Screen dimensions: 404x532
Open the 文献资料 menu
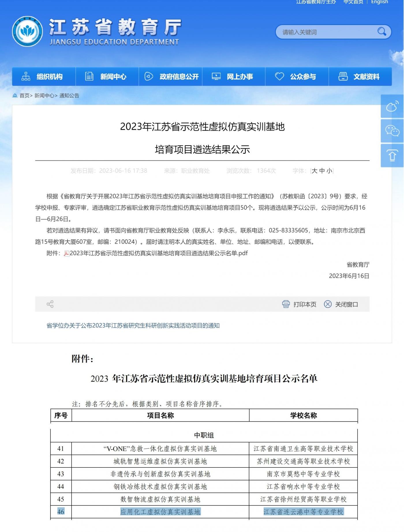pos(360,76)
